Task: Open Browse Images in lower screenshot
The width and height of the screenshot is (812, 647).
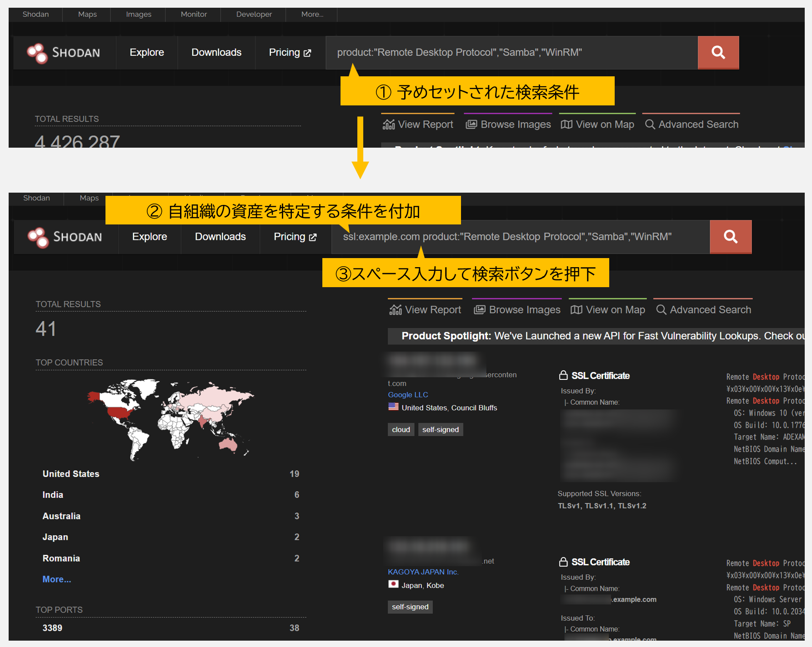Action: pyautogui.click(x=517, y=310)
